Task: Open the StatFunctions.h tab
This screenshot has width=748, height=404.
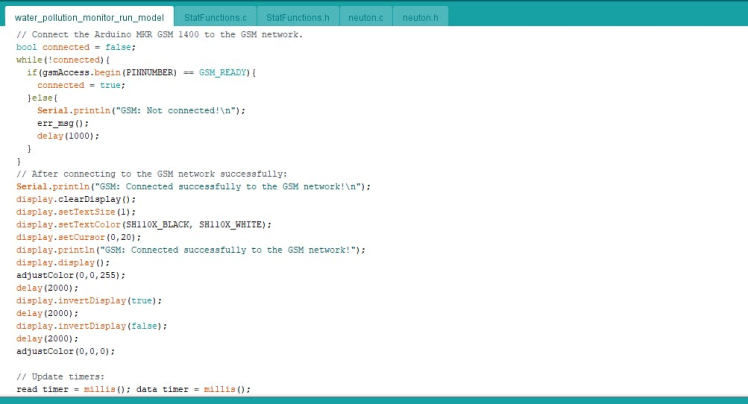Action: point(298,18)
